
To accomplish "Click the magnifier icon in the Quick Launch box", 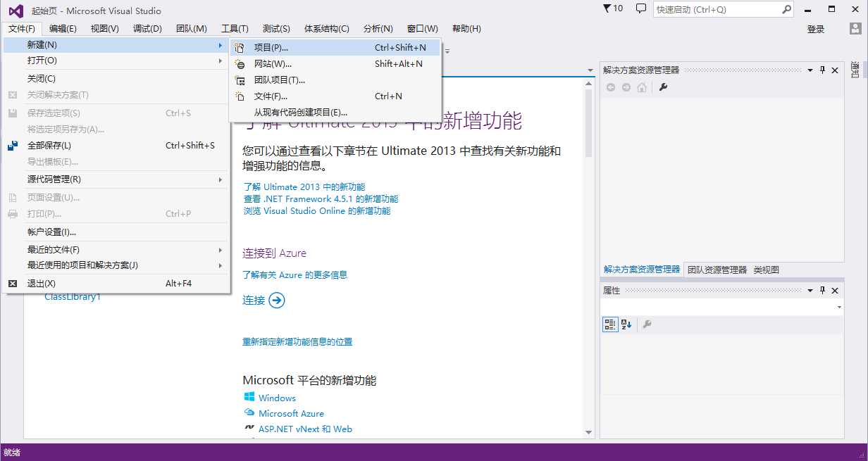I will [x=787, y=9].
